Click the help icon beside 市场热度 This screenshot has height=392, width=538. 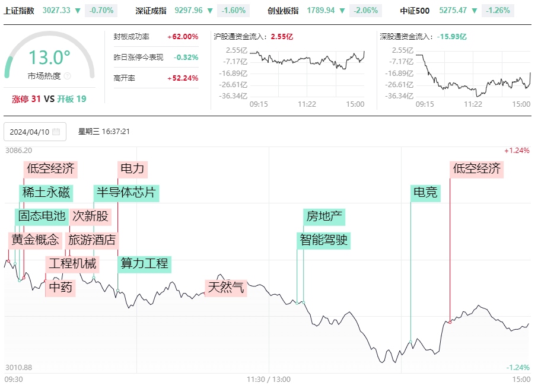(x=67, y=76)
